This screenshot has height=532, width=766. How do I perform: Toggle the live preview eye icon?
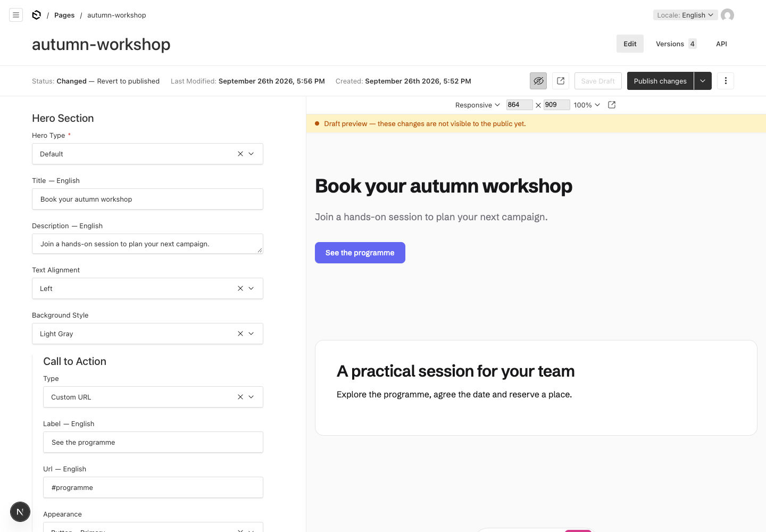pyautogui.click(x=538, y=81)
